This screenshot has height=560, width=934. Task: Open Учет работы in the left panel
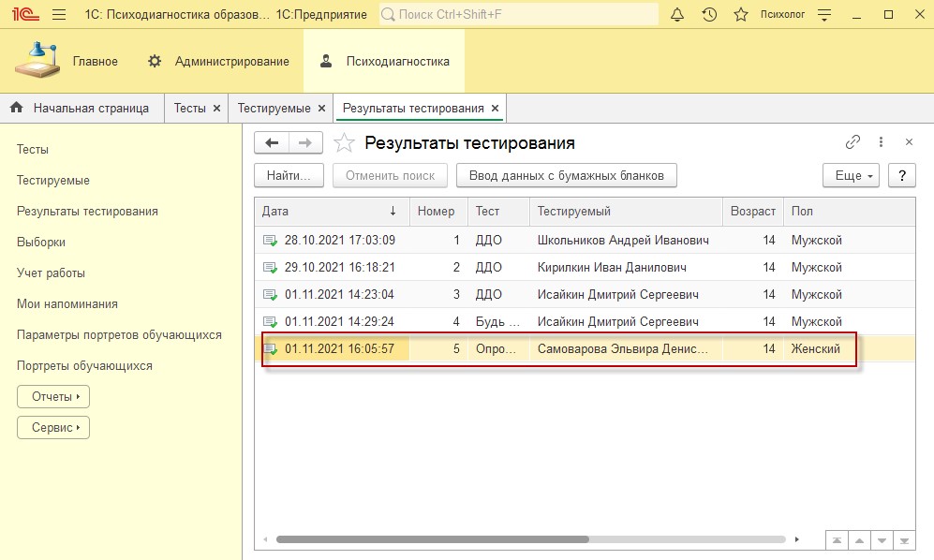(51, 273)
